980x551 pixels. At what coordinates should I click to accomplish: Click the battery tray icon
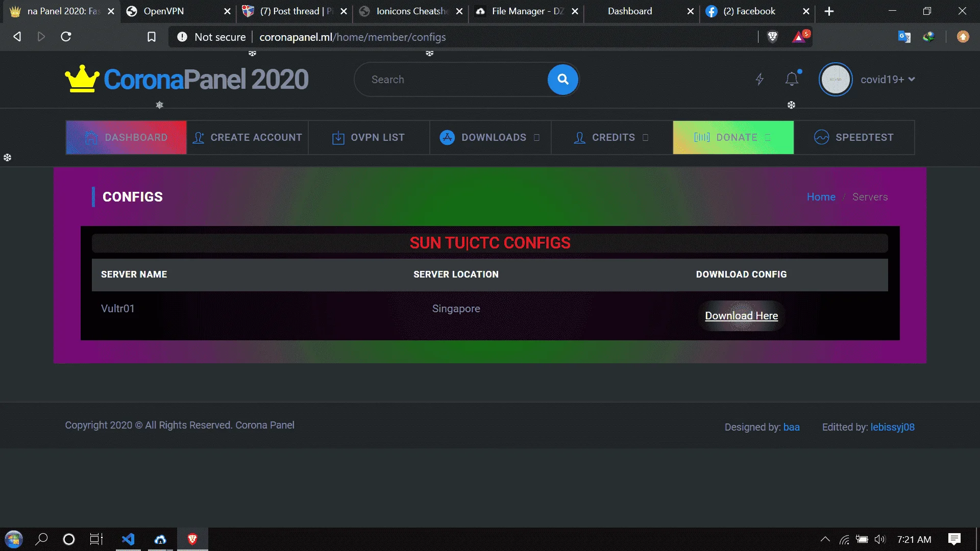coord(862,539)
